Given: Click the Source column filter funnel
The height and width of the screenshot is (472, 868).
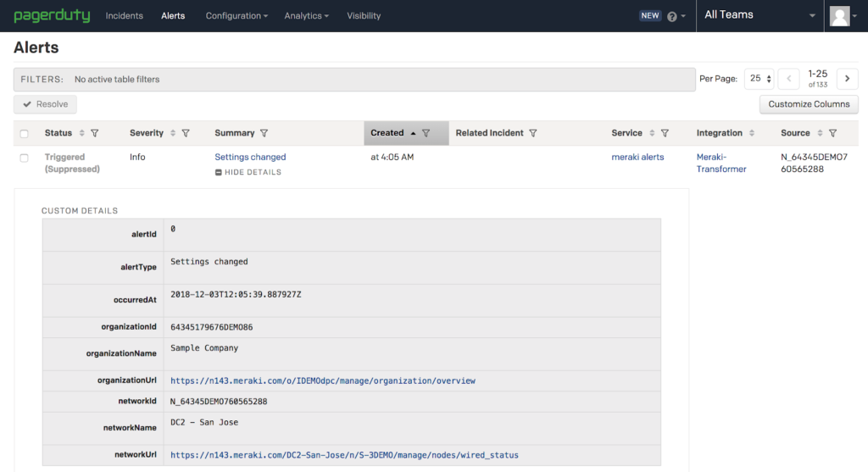Looking at the screenshot, I should coord(832,133).
